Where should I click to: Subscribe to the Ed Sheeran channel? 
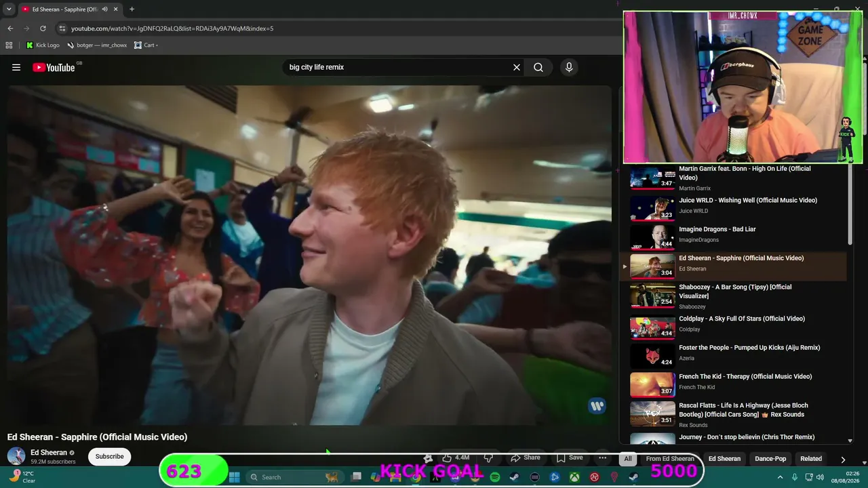[x=109, y=456]
